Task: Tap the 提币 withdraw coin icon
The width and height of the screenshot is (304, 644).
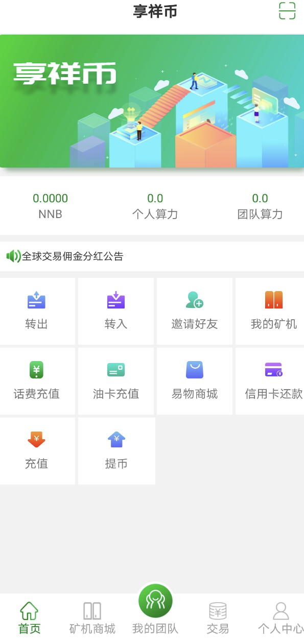Action: tap(116, 439)
